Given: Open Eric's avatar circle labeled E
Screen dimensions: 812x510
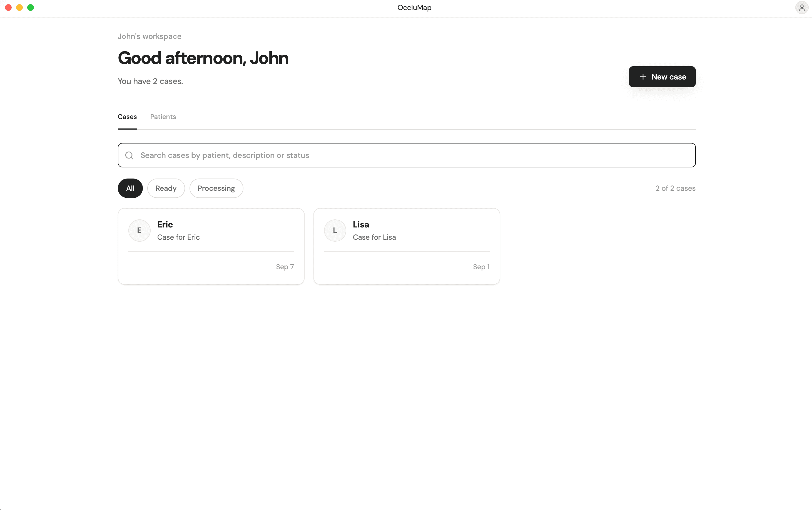Looking at the screenshot, I should tap(139, 230).
